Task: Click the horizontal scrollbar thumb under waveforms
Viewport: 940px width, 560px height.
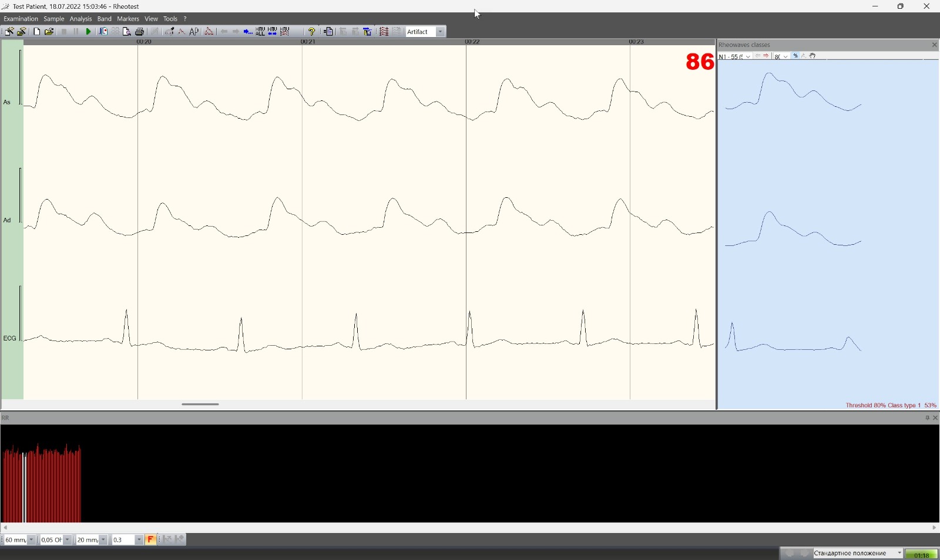Action: [200, 404]
